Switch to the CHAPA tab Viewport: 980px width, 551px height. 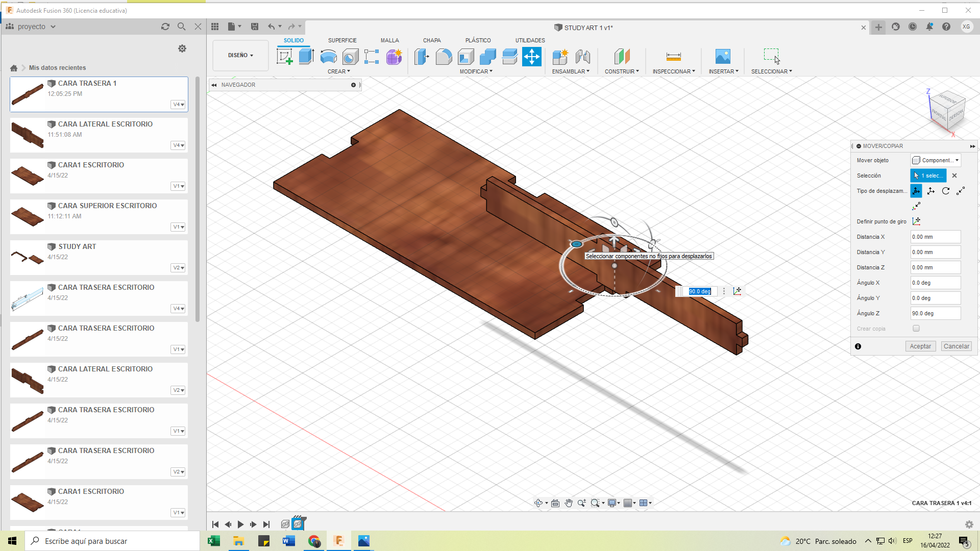point(431,40)
